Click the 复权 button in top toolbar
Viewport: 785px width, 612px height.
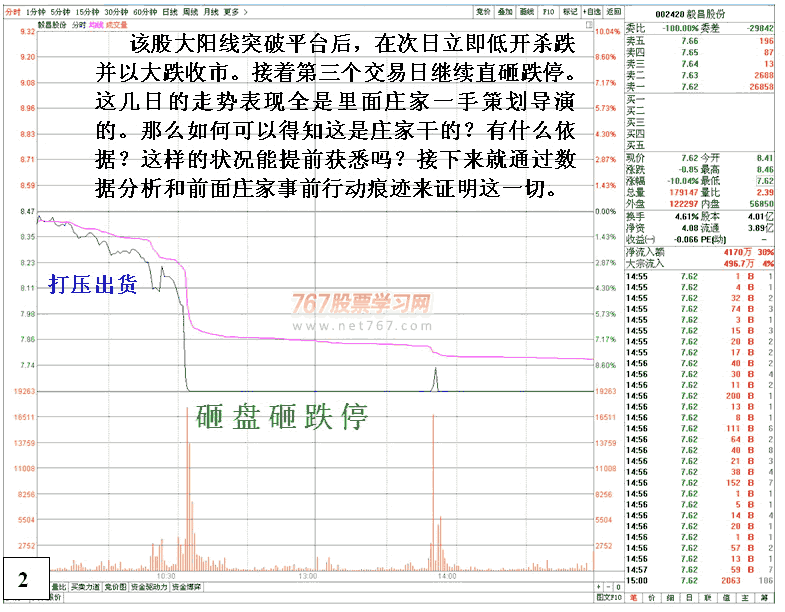click(x=484, y=12)
